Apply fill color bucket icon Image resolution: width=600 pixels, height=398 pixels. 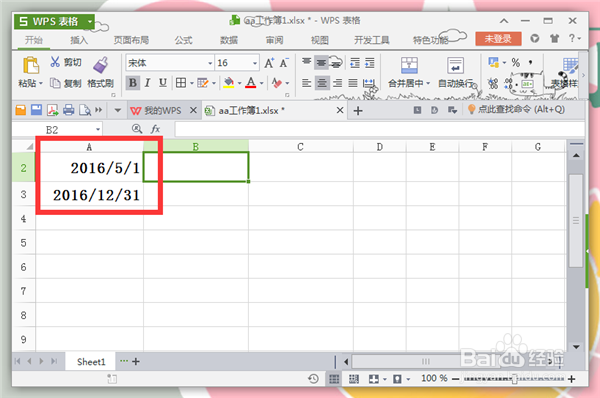point(229,83)
